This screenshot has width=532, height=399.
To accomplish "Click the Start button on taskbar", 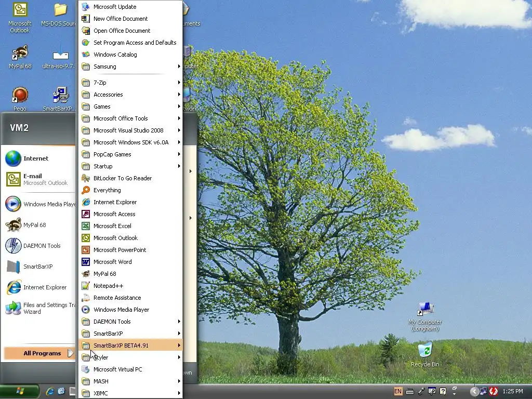I will click(19, 392).
